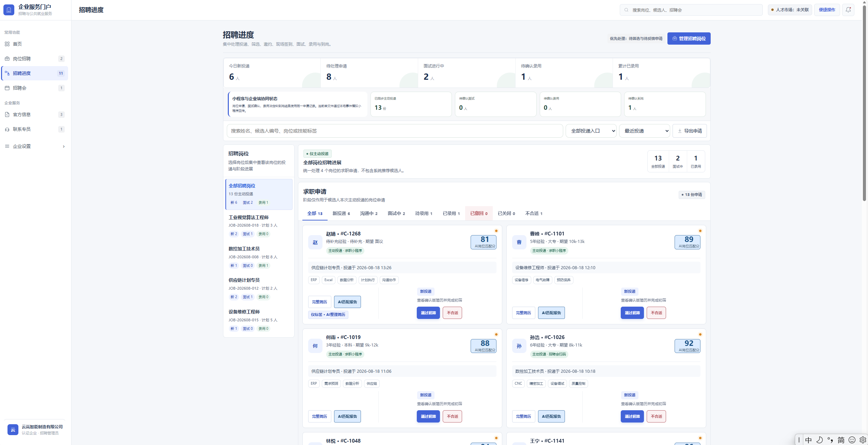Viewport: 868px width, 445px height.
Task: Click the 仅标签 • AI整理简历 tag
Action: [x=328, y=314]
